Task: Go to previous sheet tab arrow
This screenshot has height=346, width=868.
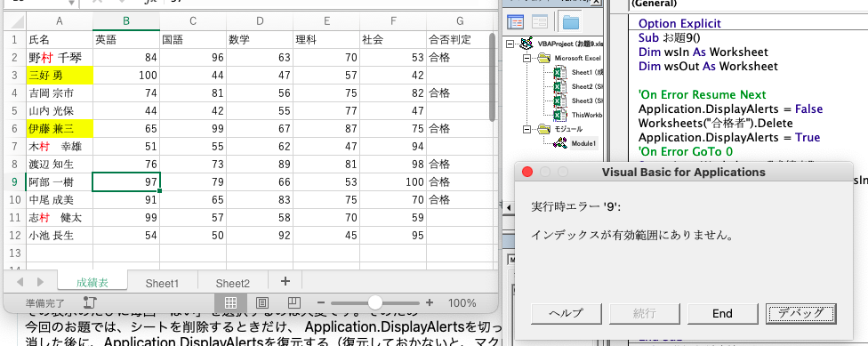Action: pyautogui.click(x=20, y=282)
